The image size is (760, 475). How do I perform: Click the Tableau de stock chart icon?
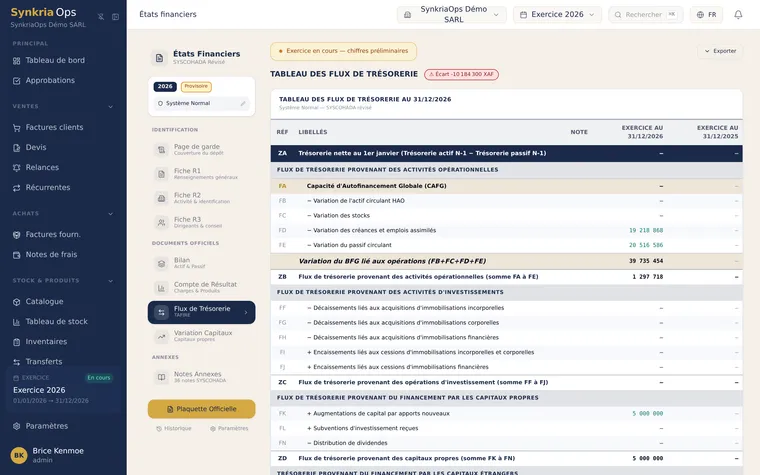click(x=16, y=322)
